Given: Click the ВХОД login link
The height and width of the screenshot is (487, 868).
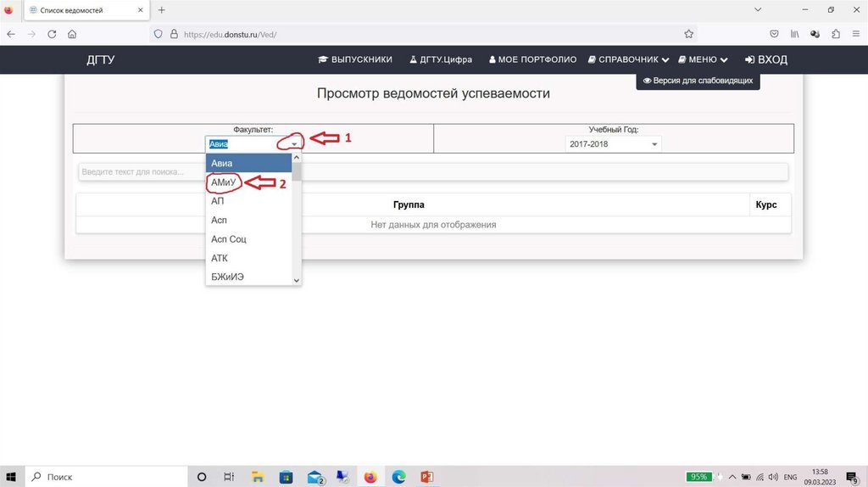Looking at the screenshot, I should 766,59.
